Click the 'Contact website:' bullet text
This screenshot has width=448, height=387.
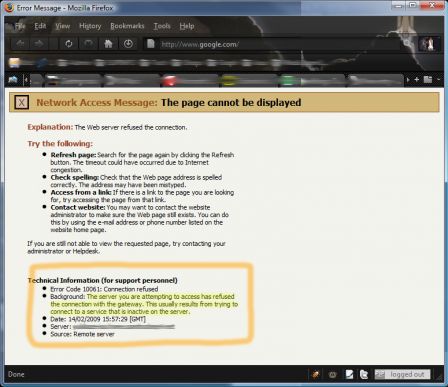coord(78,207)
